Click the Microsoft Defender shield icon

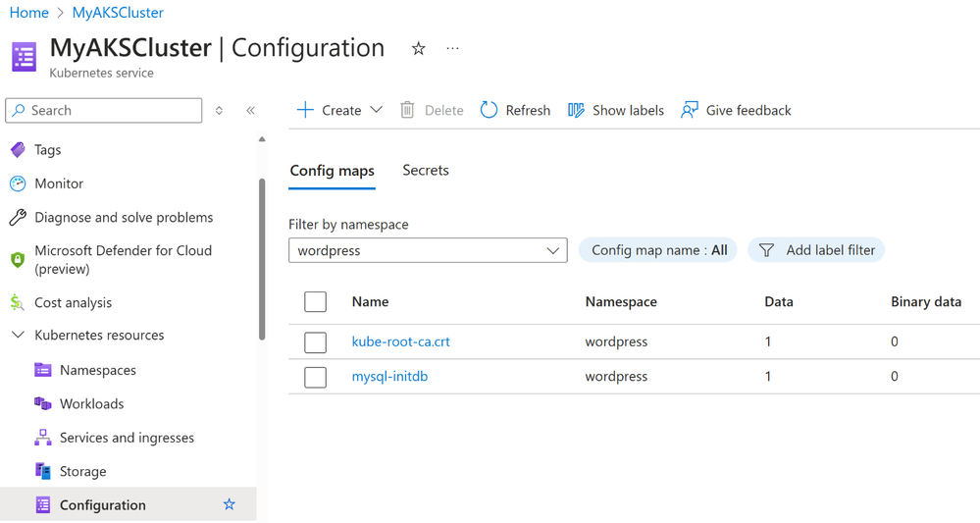18,259
